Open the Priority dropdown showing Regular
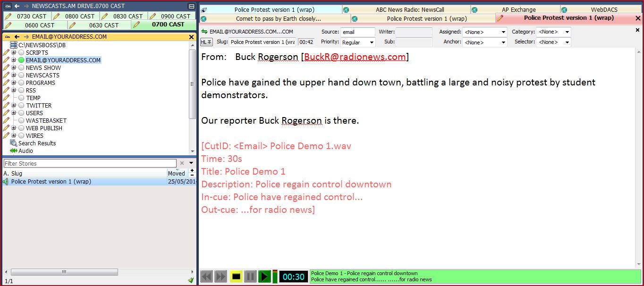This screenshot has height=286, width=644. tap(358, 42)
